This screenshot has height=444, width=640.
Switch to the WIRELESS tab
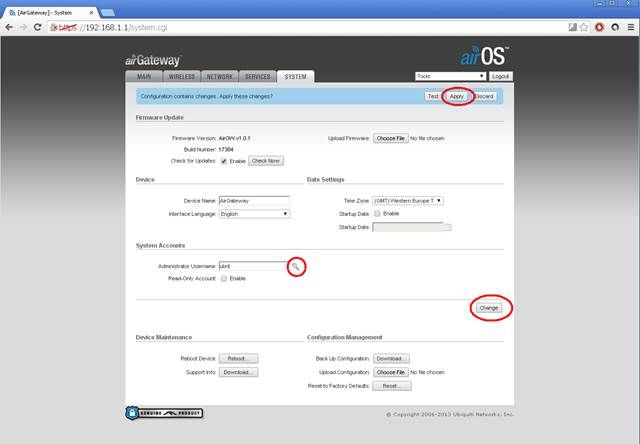tap(182, 77)
